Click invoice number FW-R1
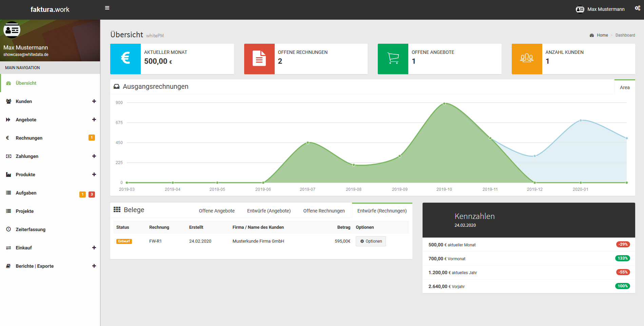Viewport: 644px width, 326px height. (x=155, y=241)
